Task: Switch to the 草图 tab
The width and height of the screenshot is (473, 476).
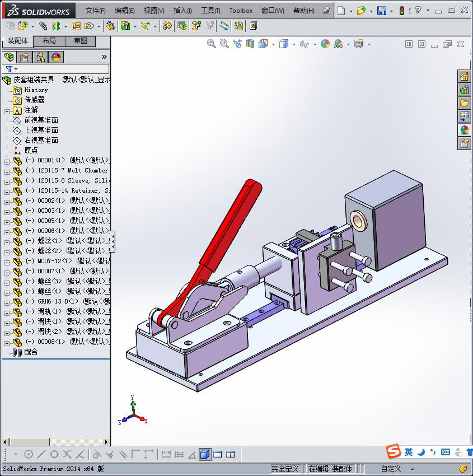Action: coord(81,41)
